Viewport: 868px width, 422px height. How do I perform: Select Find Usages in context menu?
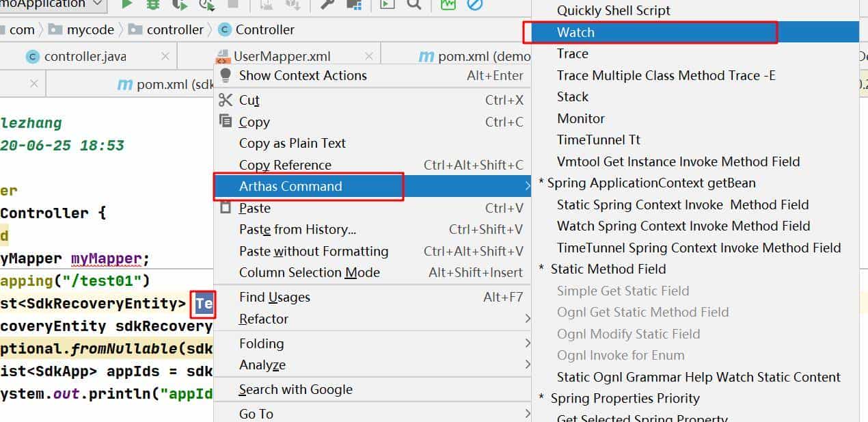(x=275, y=297)
